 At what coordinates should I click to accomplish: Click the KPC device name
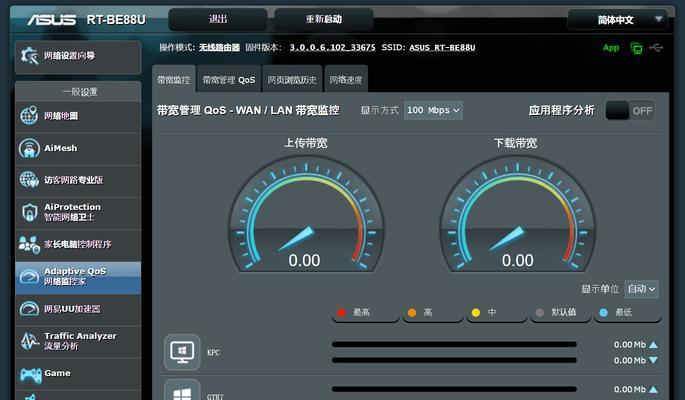[214, 352]
